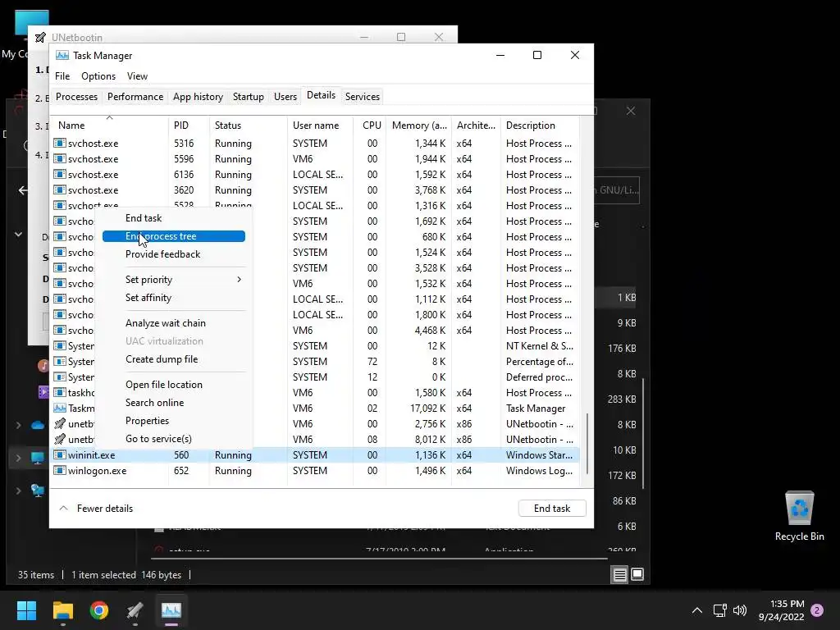Click the svchost.exe icon for PID 6136
Viewport: 840px width, 630px height.
tap(59, 174)
